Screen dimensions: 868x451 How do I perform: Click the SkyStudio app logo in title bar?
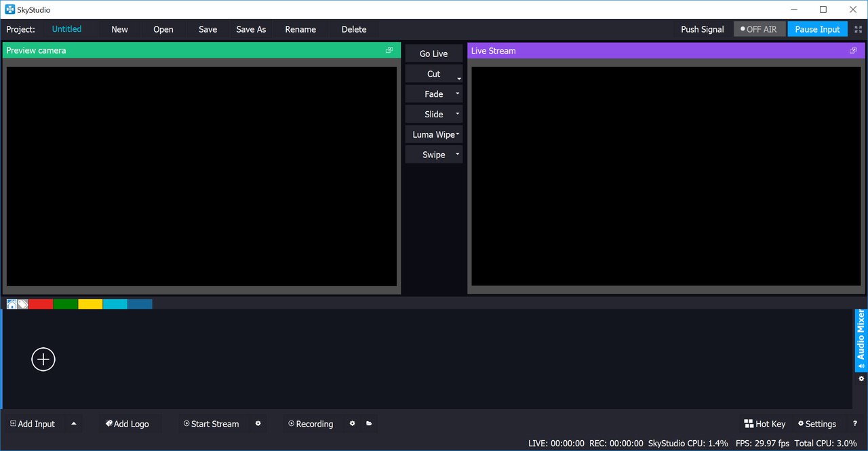[x=10, y=9]
